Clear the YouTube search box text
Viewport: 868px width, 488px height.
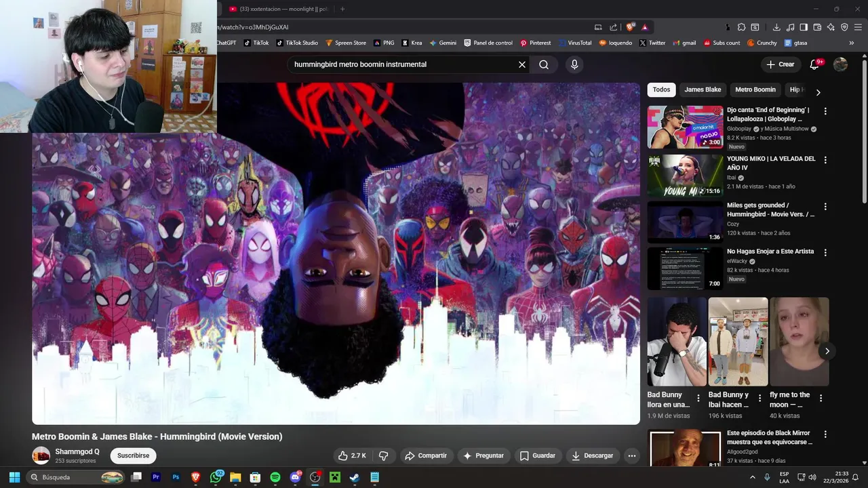[522, 64]
